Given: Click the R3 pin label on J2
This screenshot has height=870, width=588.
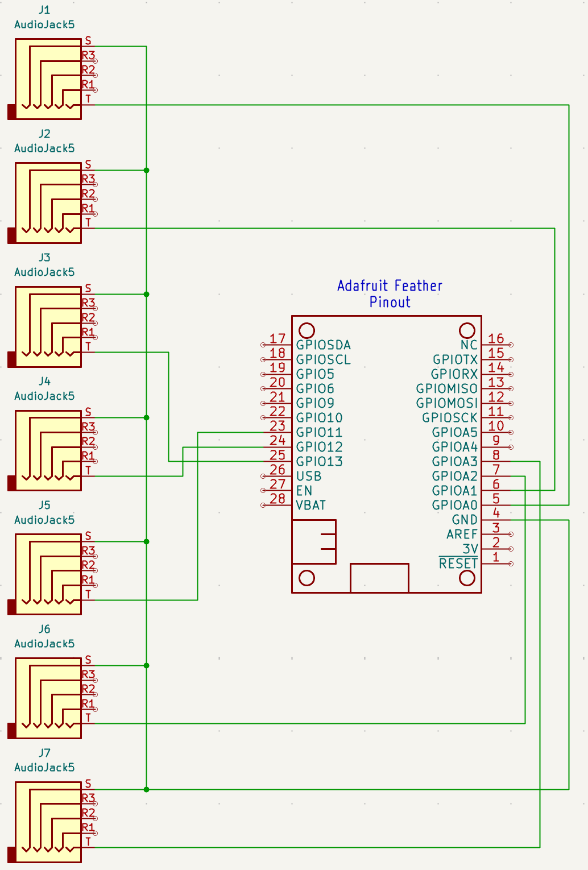Looking at the screenshot, I should tap(88, 179).
